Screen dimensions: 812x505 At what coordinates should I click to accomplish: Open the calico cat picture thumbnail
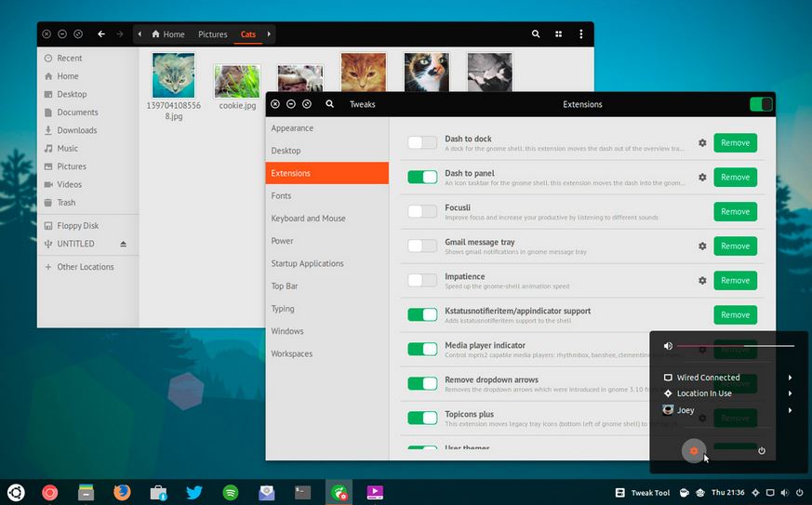tap(427, 72)
